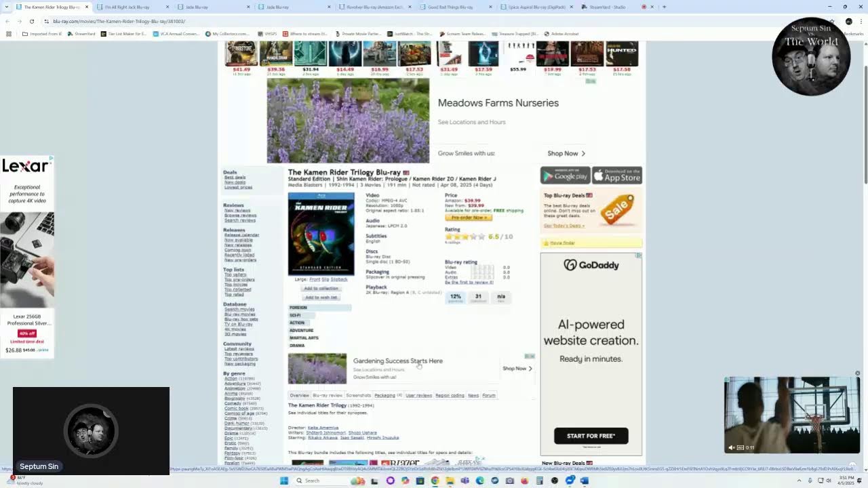Click the Lexar memory card ad
This screenshot has width=868, height=488.
click(27, 258)
